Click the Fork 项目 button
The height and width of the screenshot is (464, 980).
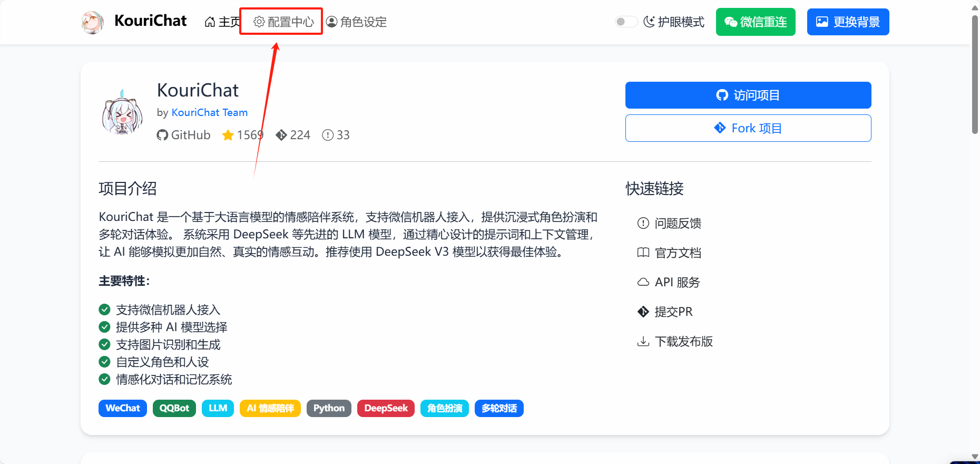[748, 128]
